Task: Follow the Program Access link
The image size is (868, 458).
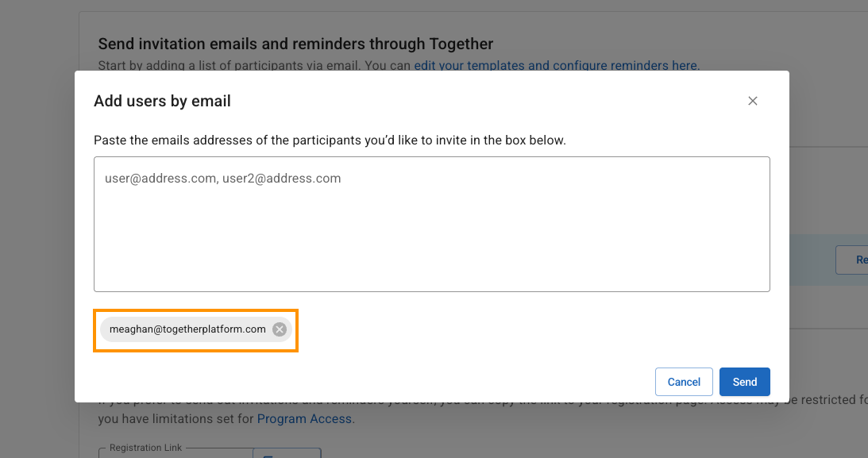Action: pos(304,418)
